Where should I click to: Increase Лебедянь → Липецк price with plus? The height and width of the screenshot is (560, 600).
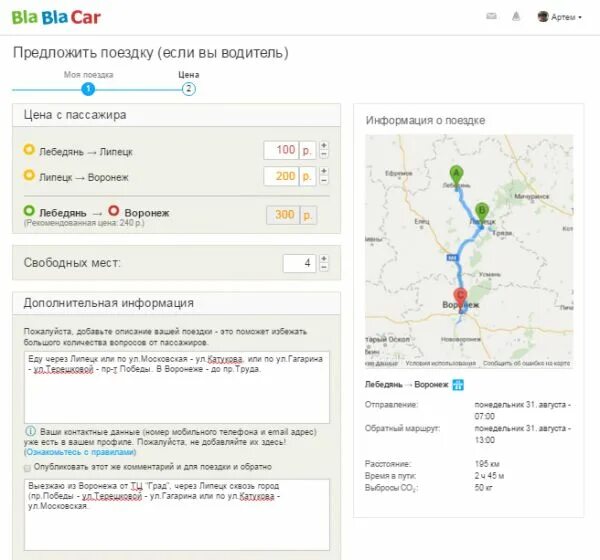(x=324, y=145)
